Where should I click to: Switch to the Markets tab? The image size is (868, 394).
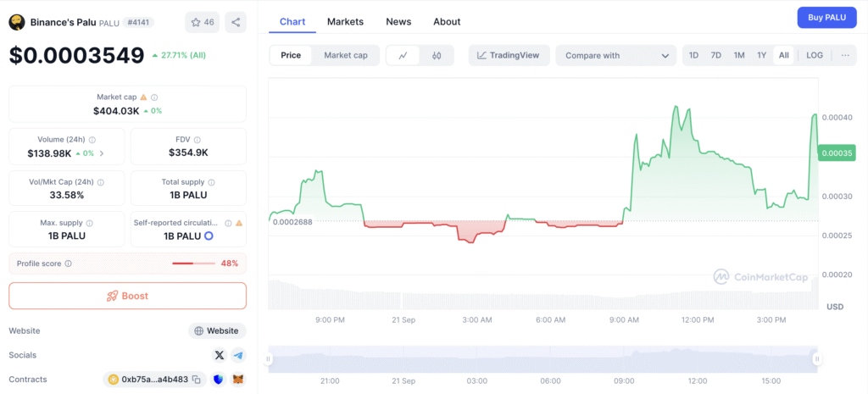click(345, 21)
